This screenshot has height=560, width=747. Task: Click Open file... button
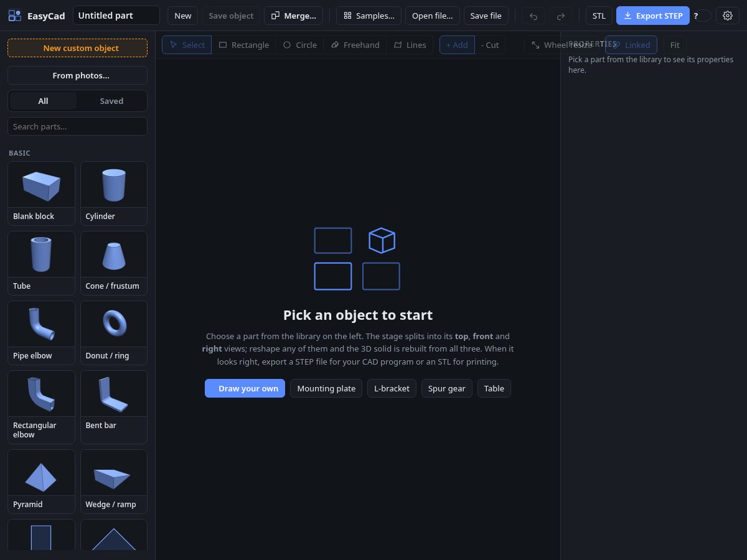coord(432,16)
